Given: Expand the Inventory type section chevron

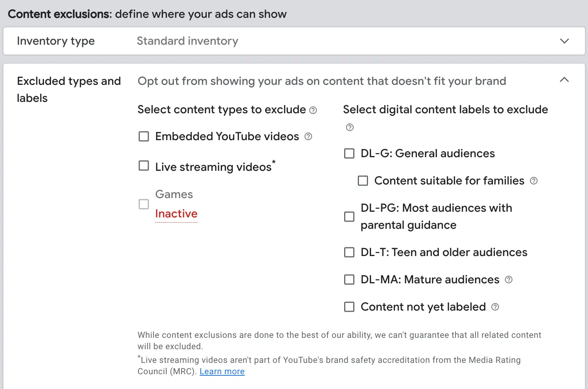Looking at the screenshot, I should coord(564,41).
